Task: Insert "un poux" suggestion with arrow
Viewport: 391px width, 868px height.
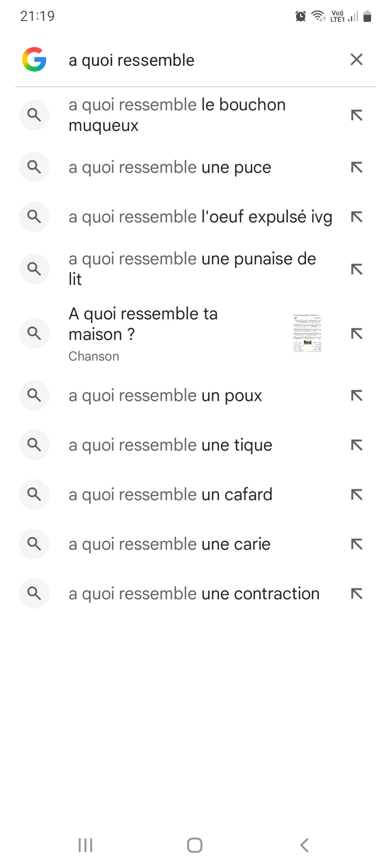Action: [356, 395]
